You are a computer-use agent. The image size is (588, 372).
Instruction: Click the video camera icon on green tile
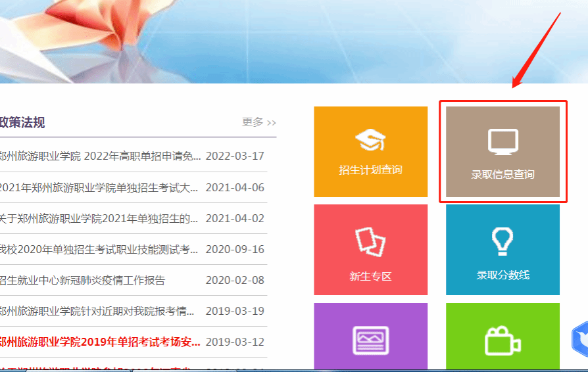[x=502, y=341]
